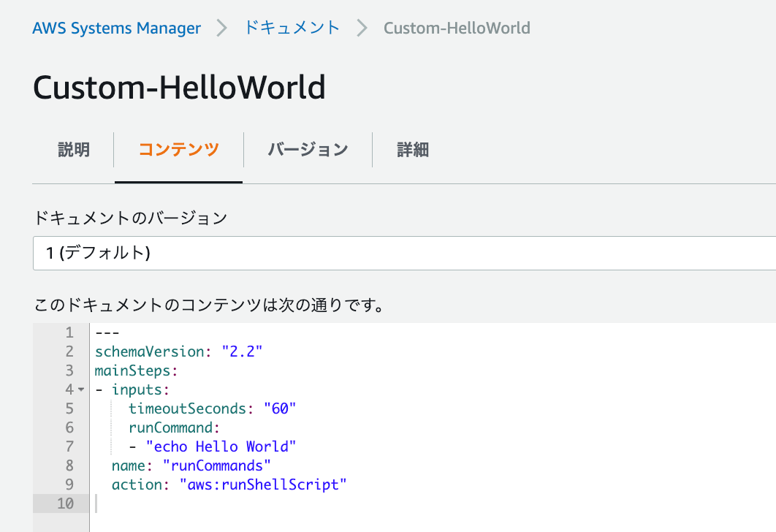Click the "---" first line in editor
Screen dimensions: 776x532
pyautogui.click(x=107, y=332)
